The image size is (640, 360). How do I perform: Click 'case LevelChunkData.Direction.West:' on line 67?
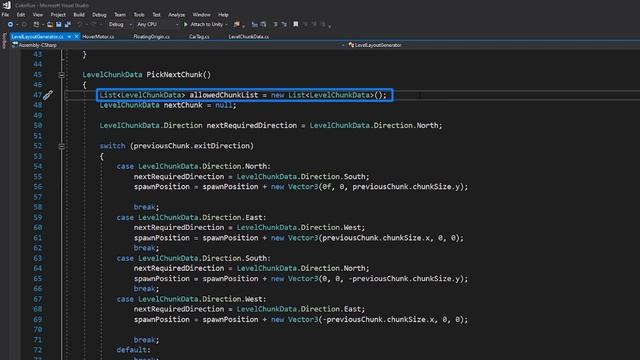coord(191,299)
